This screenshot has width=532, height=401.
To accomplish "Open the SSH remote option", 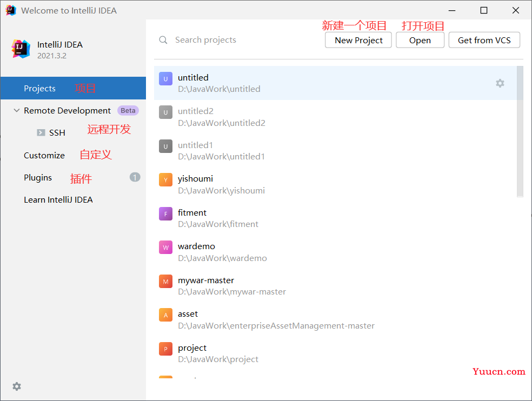I will click(57, 132).
